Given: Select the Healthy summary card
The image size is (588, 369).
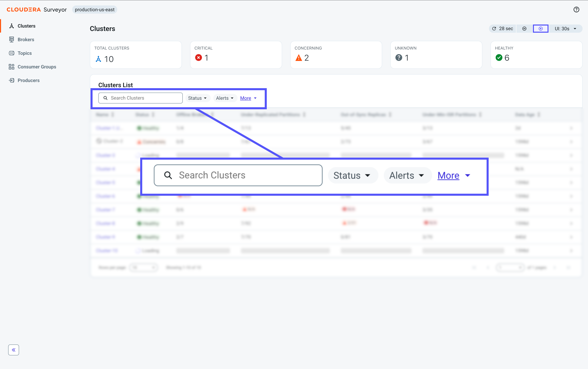Looking at the screenshot, I should point(536,55).
